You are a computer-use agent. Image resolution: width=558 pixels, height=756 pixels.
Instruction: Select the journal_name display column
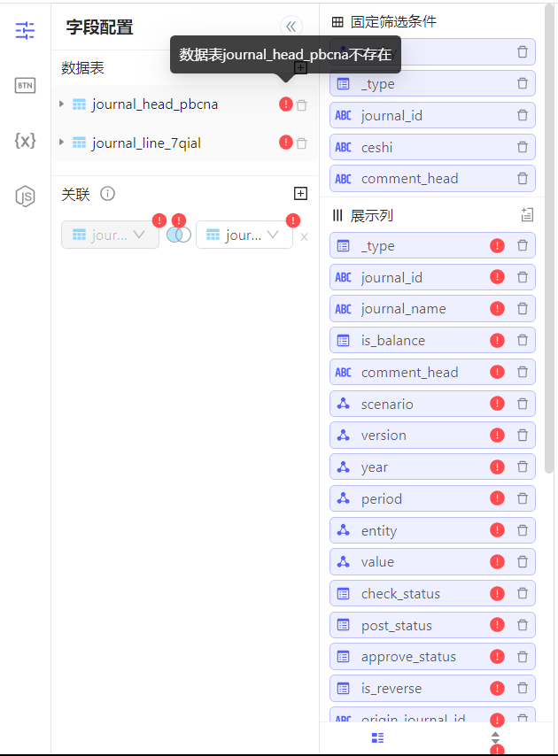coord(403,309)
